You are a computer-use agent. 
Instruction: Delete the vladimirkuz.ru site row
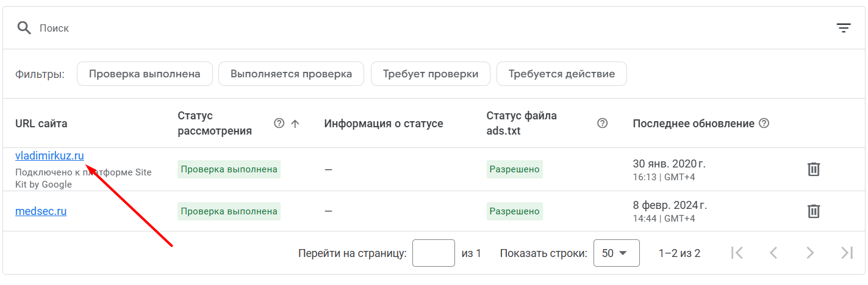pyautogui.click(x=813, y=169)
